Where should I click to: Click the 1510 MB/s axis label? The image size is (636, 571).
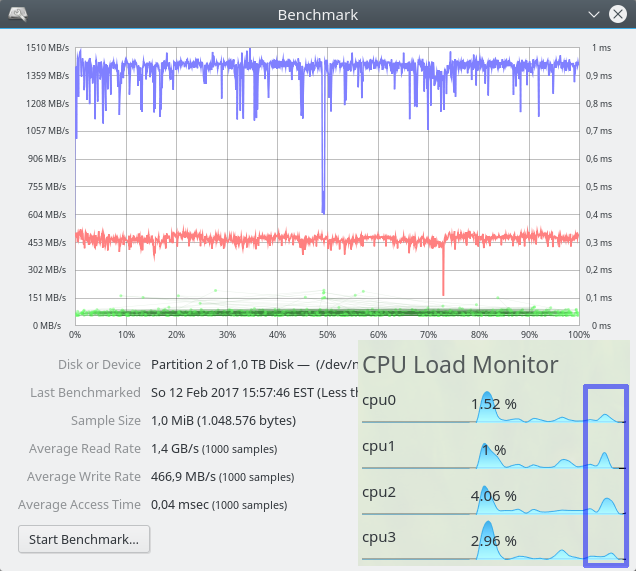(x=47, y=48)
